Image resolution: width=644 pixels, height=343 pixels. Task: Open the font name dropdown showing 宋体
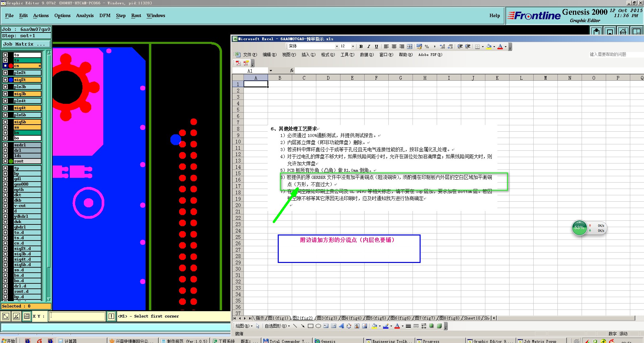tap(337, 47)
